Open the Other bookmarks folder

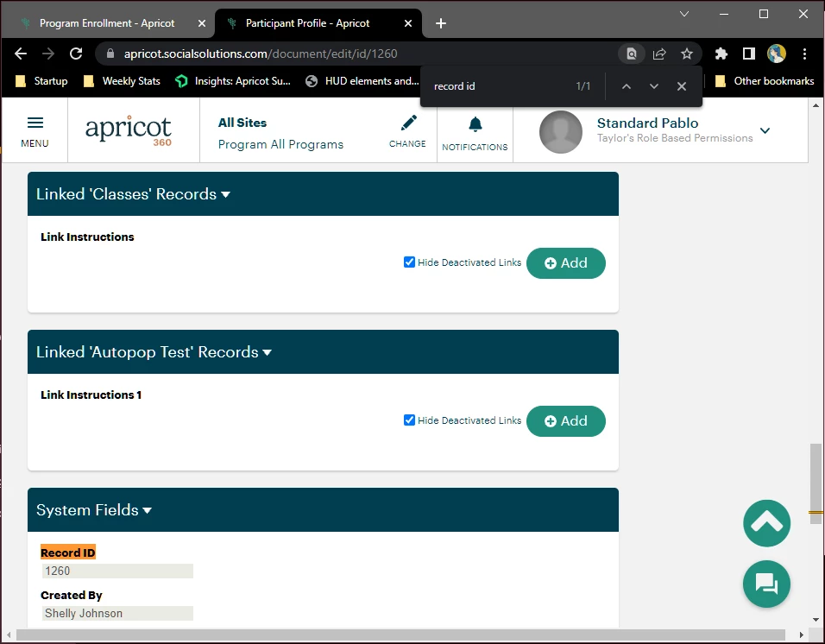[x=765, y=81]
